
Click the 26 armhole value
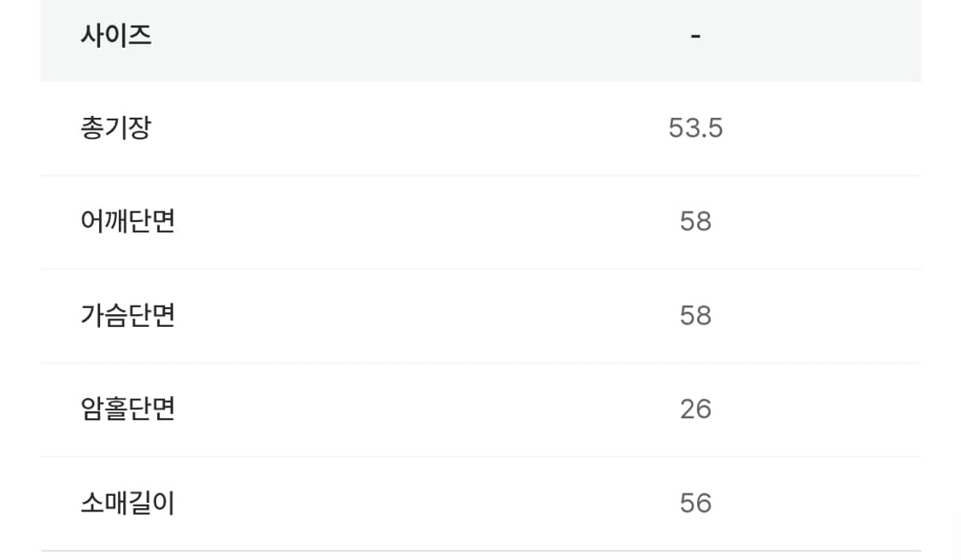click(x=695, y=410)
